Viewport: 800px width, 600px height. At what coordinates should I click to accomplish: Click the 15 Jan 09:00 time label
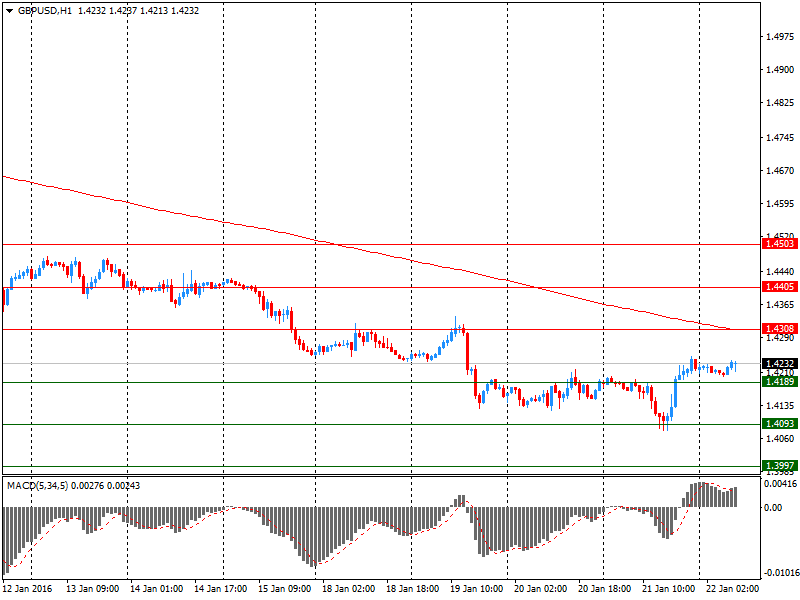click(284, 588)
